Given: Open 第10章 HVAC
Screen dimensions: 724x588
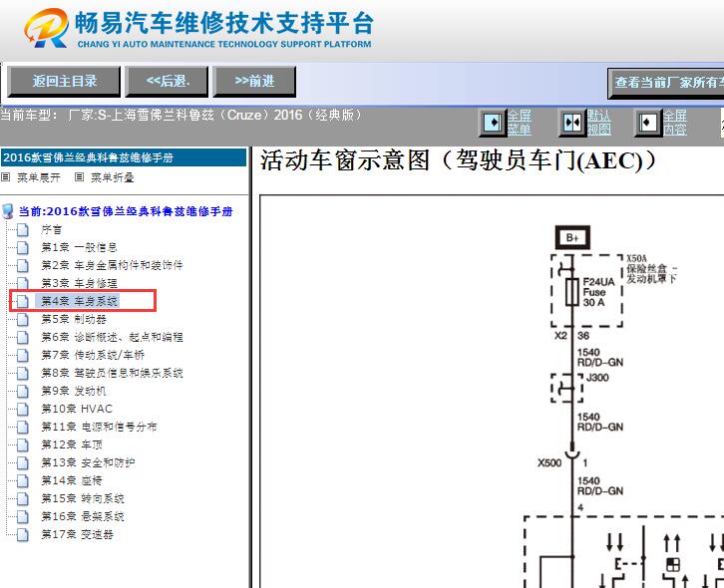Looking at the screenshot, I should click(x=77, y=409).
